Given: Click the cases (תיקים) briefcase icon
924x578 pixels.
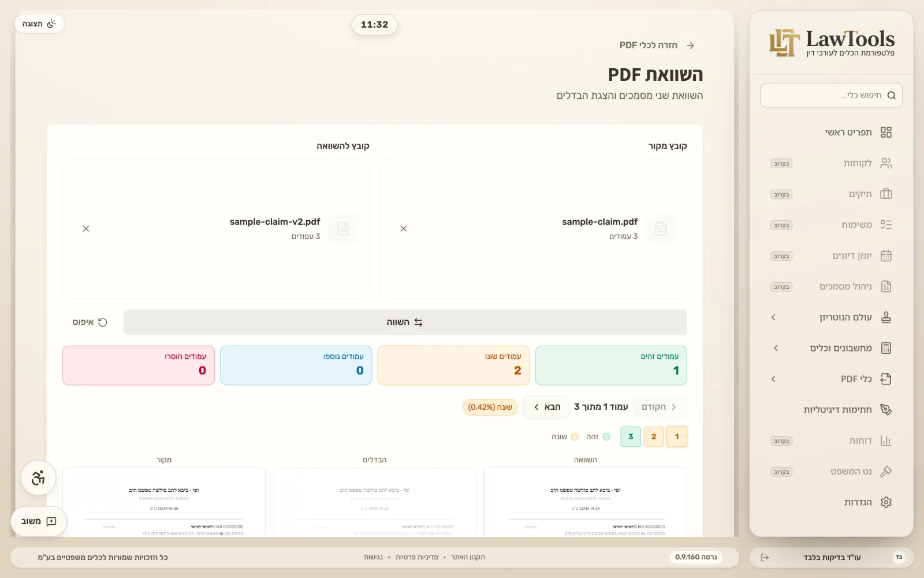Looking at the screenshot, I should (x=886, y=194).
